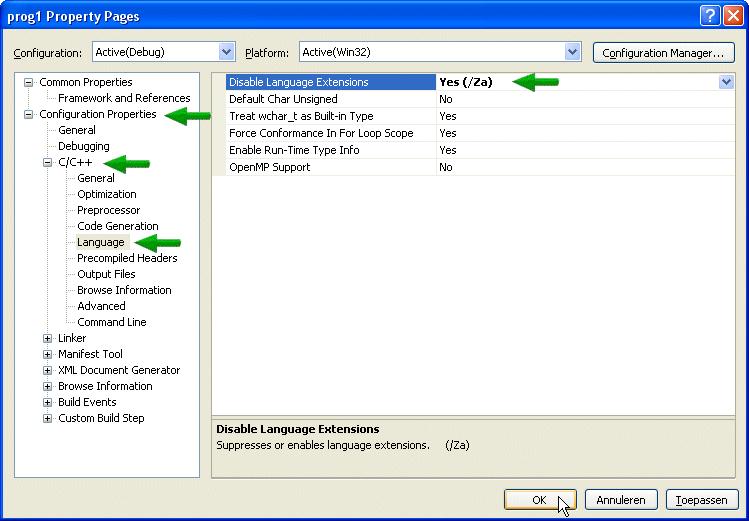The width and height of the screenshot is (749, 521).
Task: Expand the Custom Build Step node
Action: (x=47, y=418)
